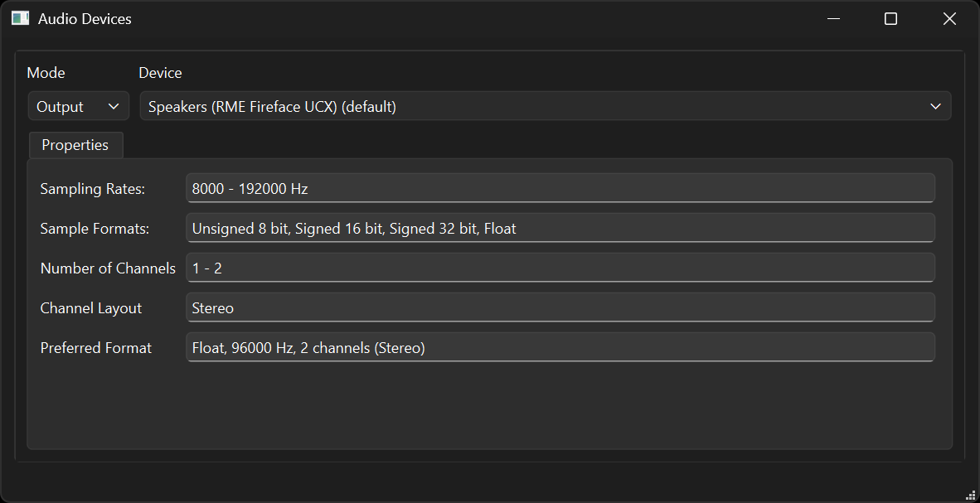The image size is (980, 503).
Task: Open the Mode dropdown showing Output
Action: [x=78, y=106]
